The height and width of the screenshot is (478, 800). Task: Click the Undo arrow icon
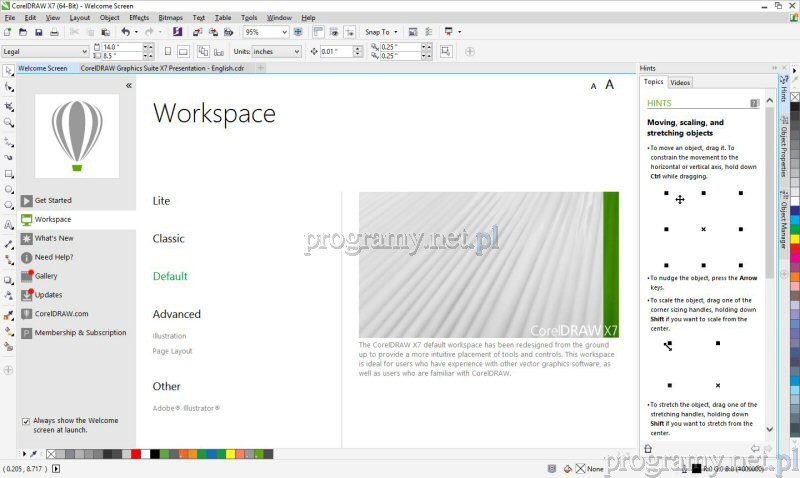click(124, 32)
